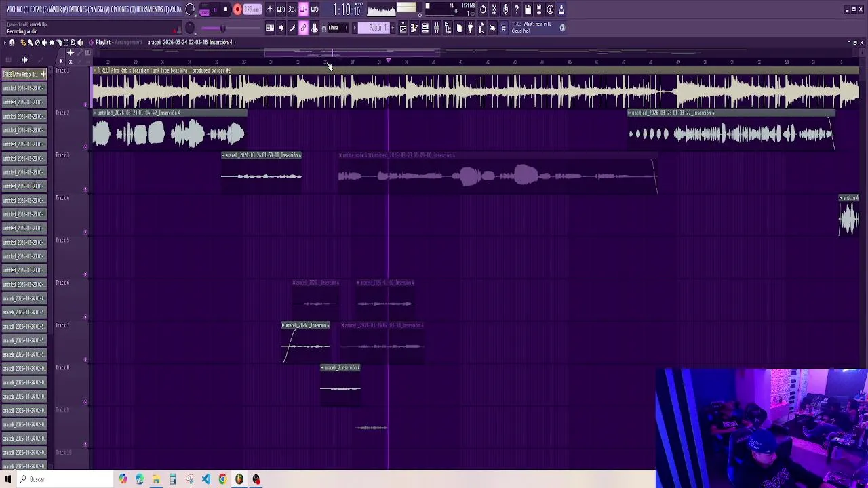
Task: Select the Draw pencil tool in playlist toolbar
Action: click(22, 42)
